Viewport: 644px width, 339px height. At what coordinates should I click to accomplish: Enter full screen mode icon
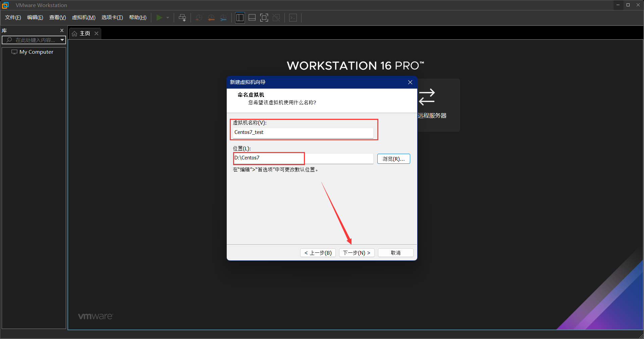tap(264, 18)
